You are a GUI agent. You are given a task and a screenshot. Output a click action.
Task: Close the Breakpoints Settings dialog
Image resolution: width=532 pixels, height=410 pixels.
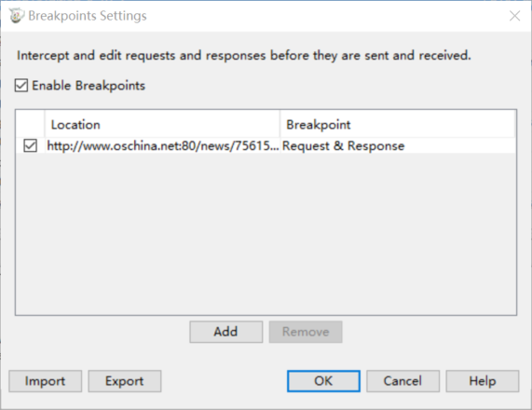(514, 16)
